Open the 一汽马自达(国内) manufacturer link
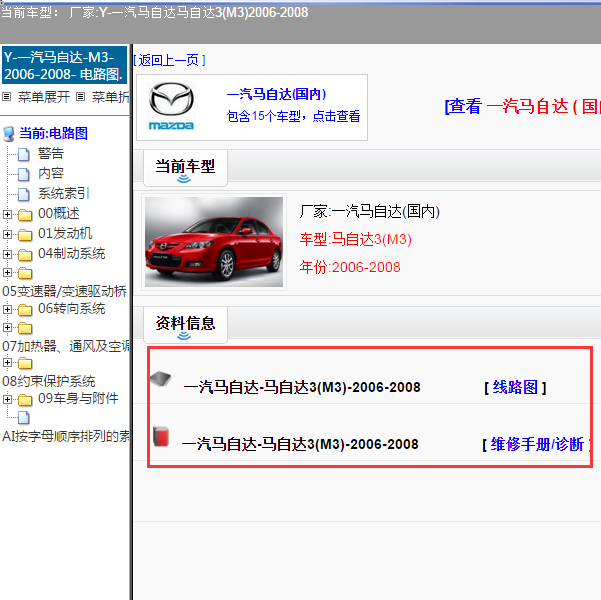The image size is (601, 600). (276, 94)
